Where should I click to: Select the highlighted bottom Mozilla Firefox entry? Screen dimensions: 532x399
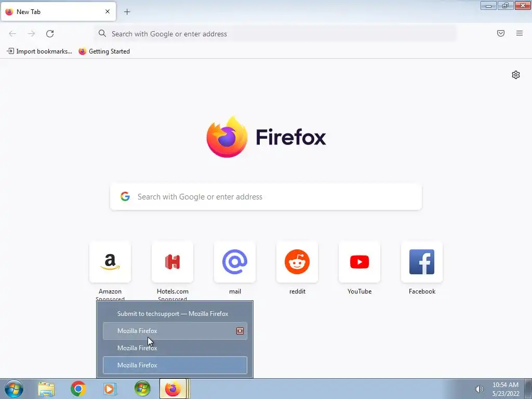175,365
